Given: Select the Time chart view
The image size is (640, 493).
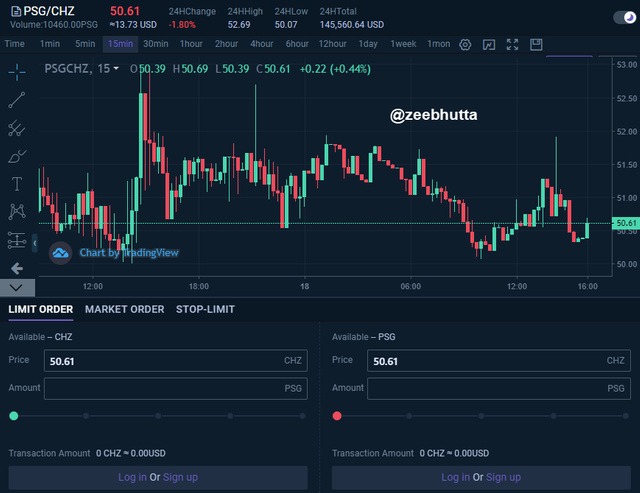Looking at the screenshot, I should click(15, 44).
